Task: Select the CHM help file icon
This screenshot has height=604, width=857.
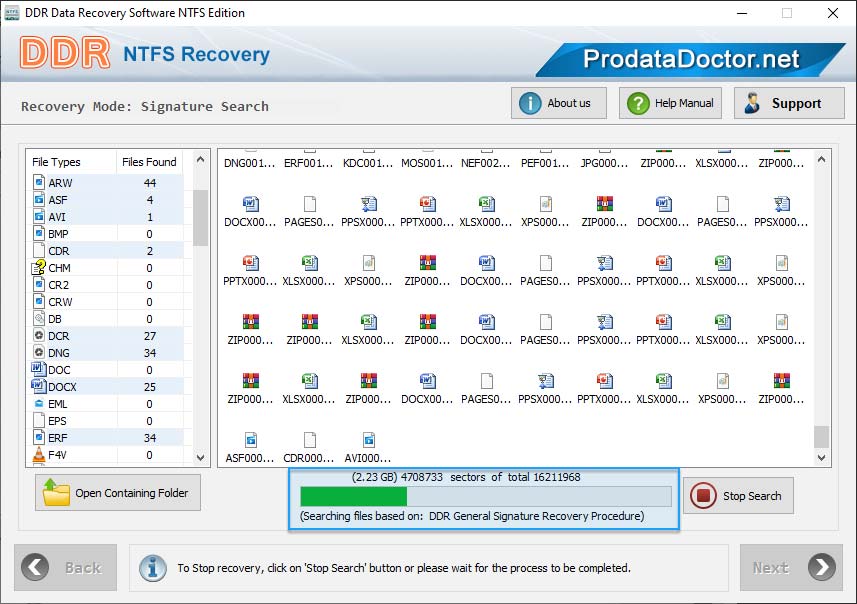Action: click(39, 267)
